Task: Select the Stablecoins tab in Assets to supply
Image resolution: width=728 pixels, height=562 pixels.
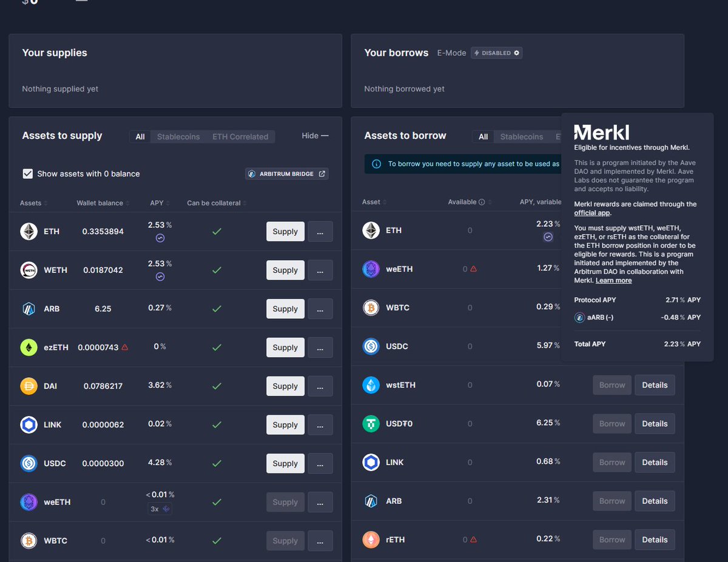Action: (178, 137)
